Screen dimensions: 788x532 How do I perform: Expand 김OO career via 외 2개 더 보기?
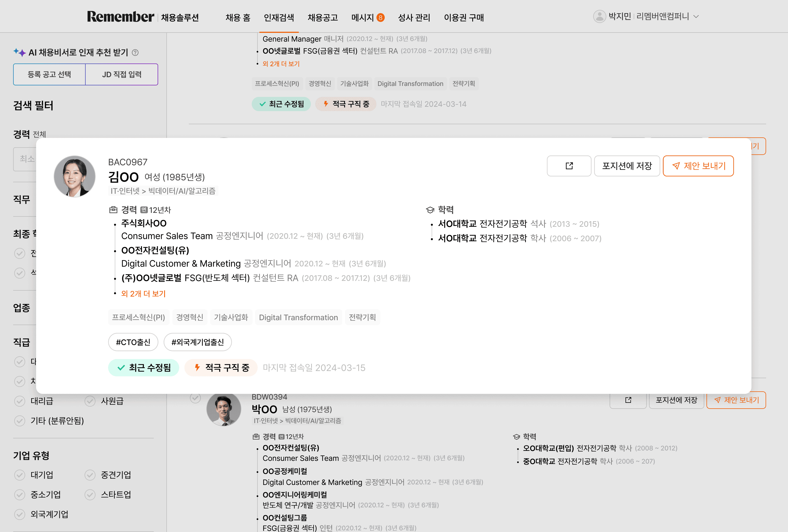[143, 294]
